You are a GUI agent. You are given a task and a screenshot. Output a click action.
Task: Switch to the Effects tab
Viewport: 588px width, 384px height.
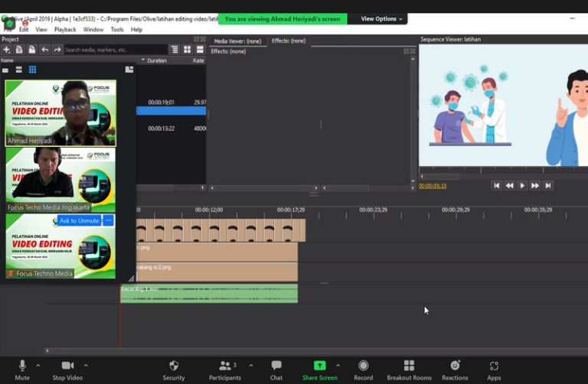288,41
